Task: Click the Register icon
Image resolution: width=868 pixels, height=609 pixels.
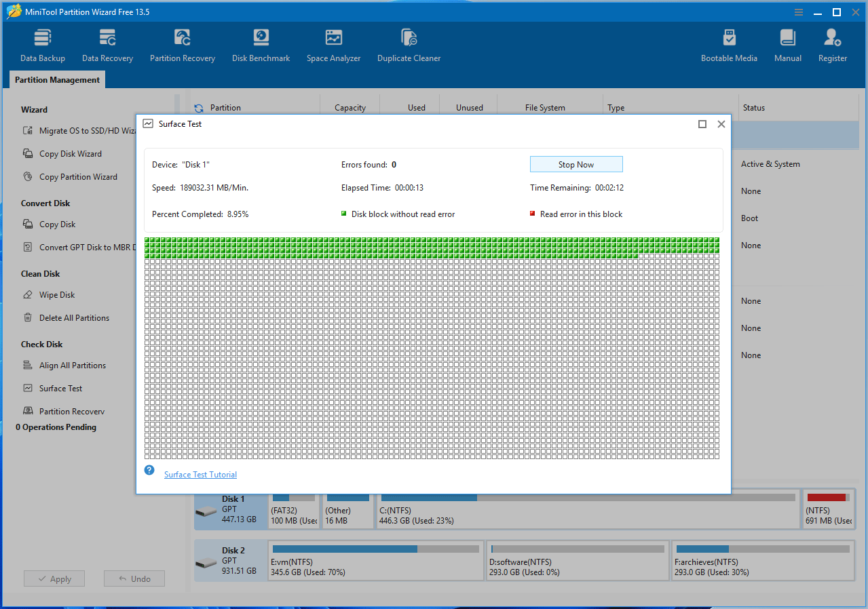Action: pyautogui.click(x=832, y=44)
